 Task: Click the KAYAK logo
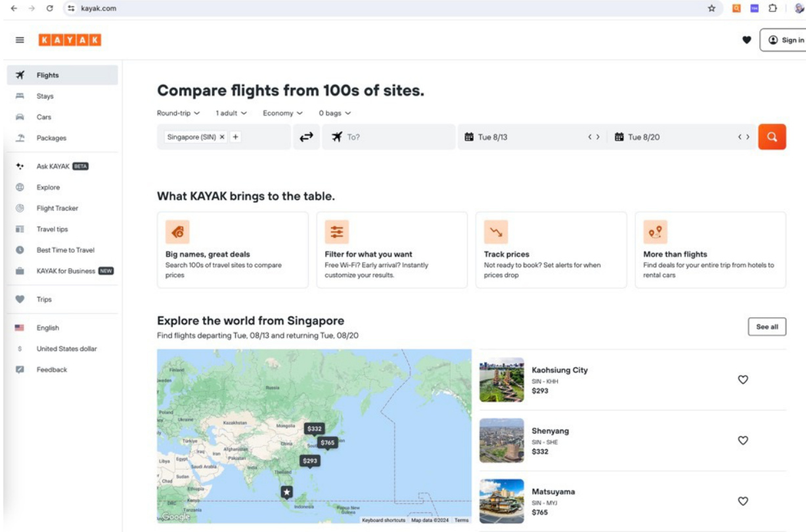(70, 40)
